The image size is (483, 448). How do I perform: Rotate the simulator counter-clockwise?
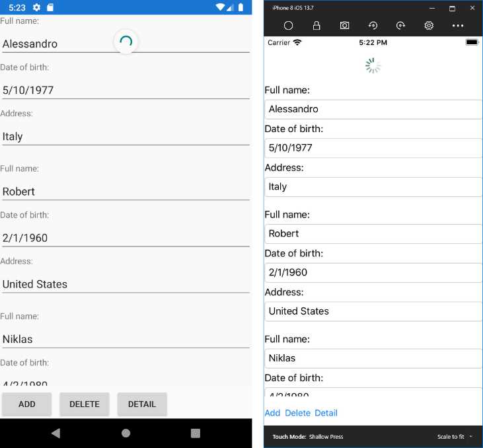373,26
